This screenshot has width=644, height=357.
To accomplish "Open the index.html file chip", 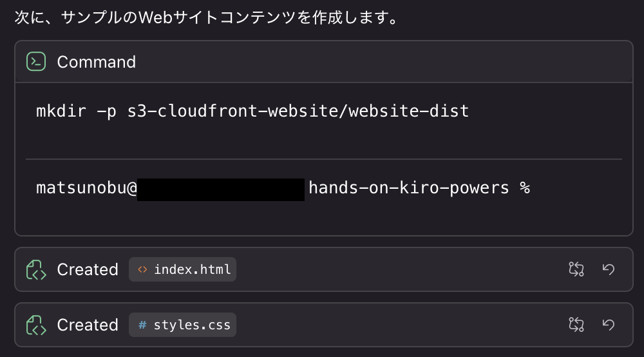I will click(183, 269).
